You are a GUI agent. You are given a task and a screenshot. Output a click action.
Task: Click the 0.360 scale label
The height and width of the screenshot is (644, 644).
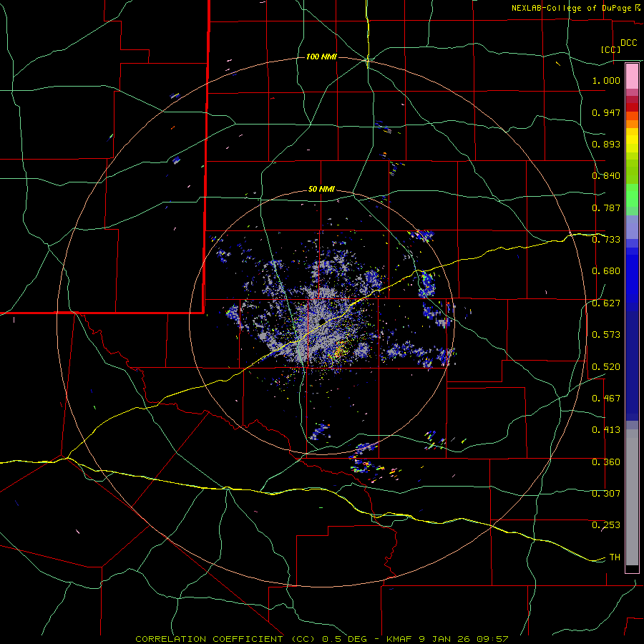pos(606,462)
